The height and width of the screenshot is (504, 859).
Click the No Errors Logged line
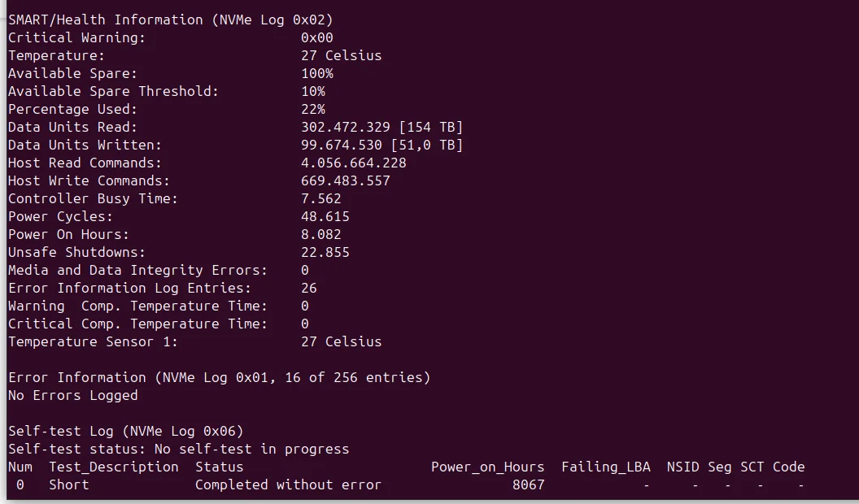click(73, 395)
